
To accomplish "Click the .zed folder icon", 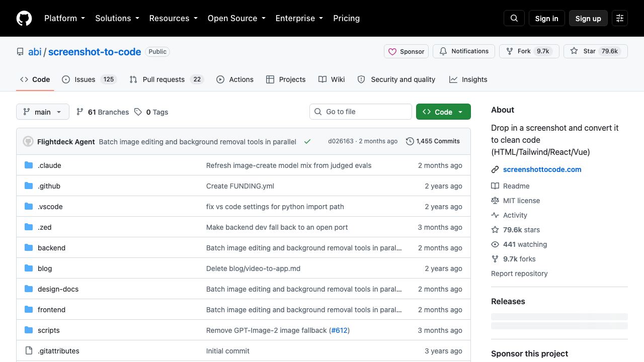I will click(29, 227).
